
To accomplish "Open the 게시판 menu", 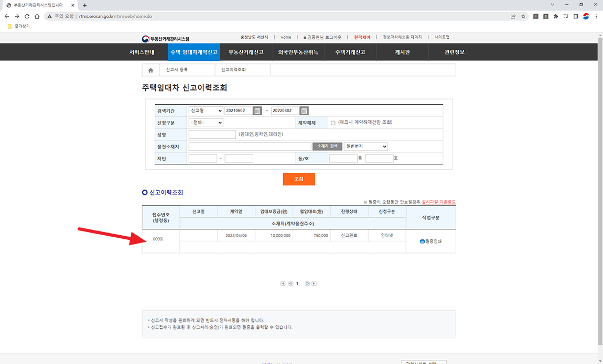I will 402,52.
